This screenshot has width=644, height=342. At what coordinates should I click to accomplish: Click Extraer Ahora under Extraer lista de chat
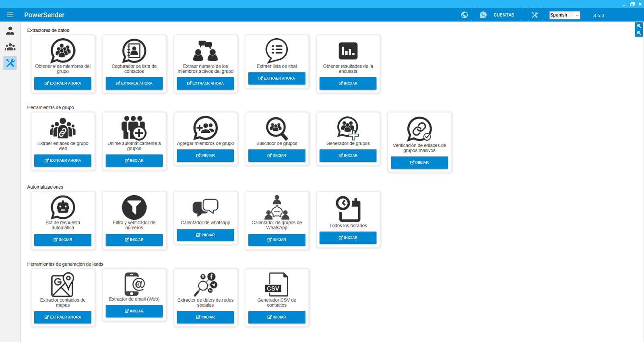tap(277, 78)
